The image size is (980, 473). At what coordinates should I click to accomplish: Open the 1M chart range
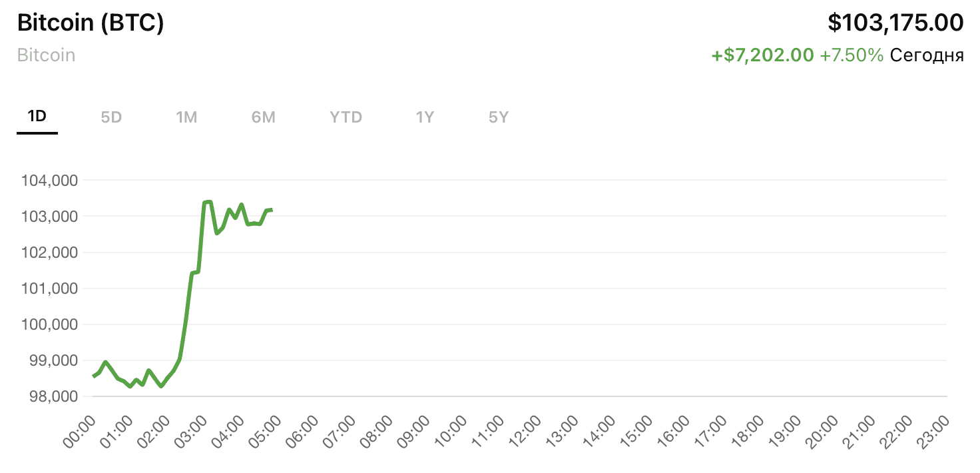coord(186,118)
